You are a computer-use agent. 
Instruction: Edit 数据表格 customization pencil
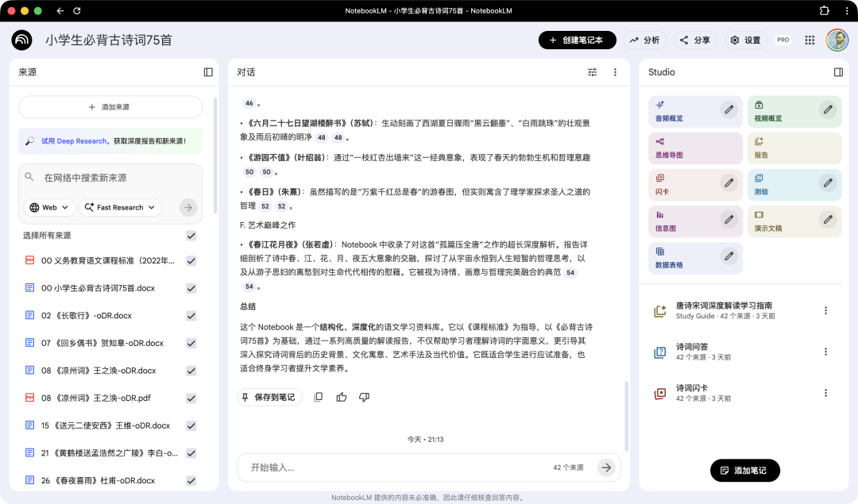(x=729, y=256)
